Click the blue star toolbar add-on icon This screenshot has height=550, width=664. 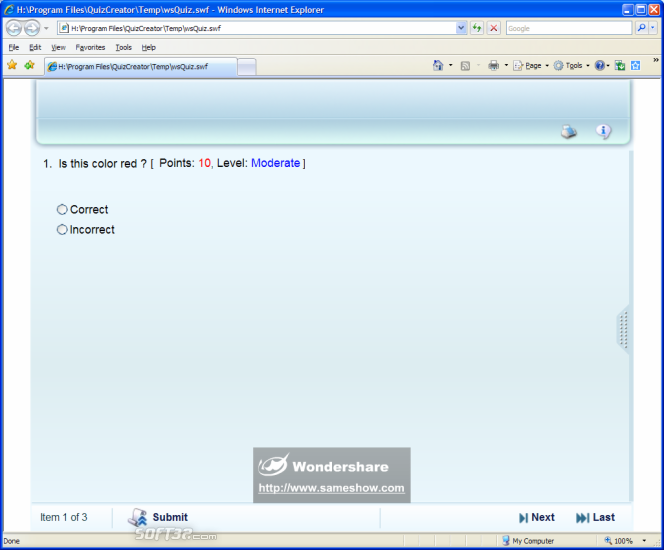[635, 66]
